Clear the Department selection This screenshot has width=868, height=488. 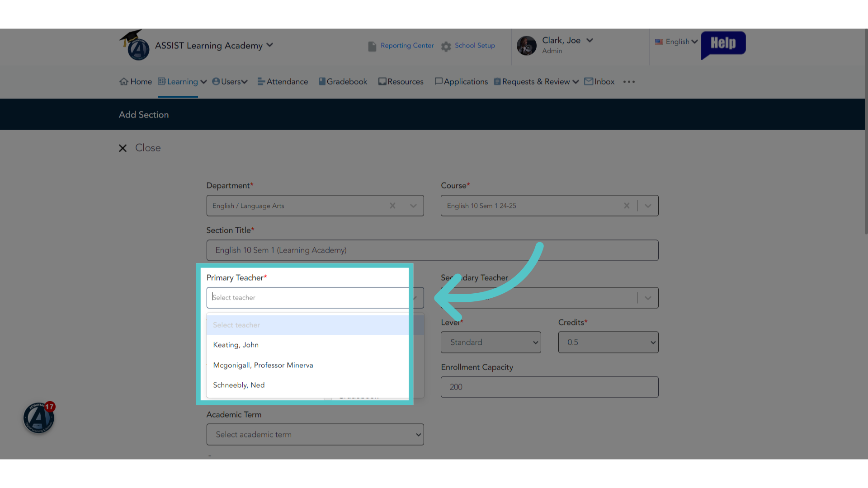click(392, 206)
